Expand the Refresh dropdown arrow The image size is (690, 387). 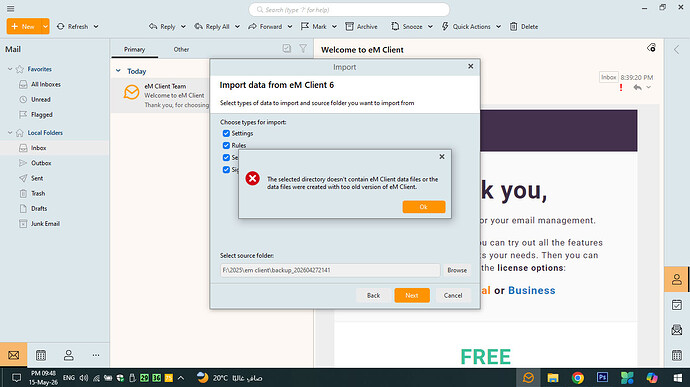tap(96, 26)
